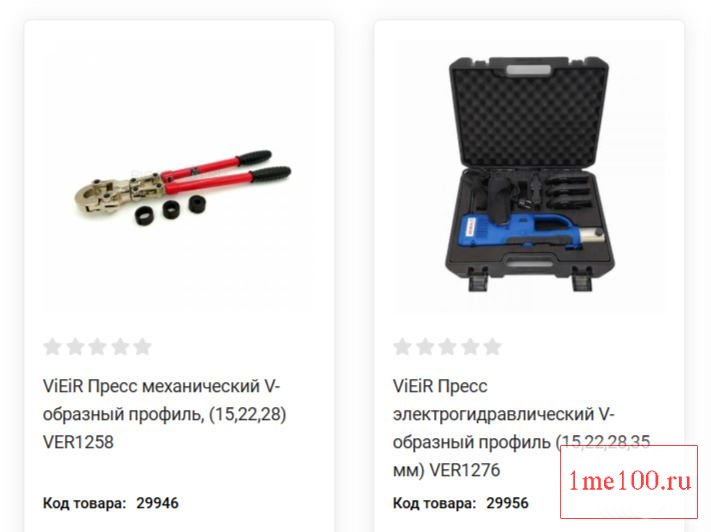Screen dimensions: 711x532
Task: Give VER1276 product a one-star rating
Action: pos(402,347)
